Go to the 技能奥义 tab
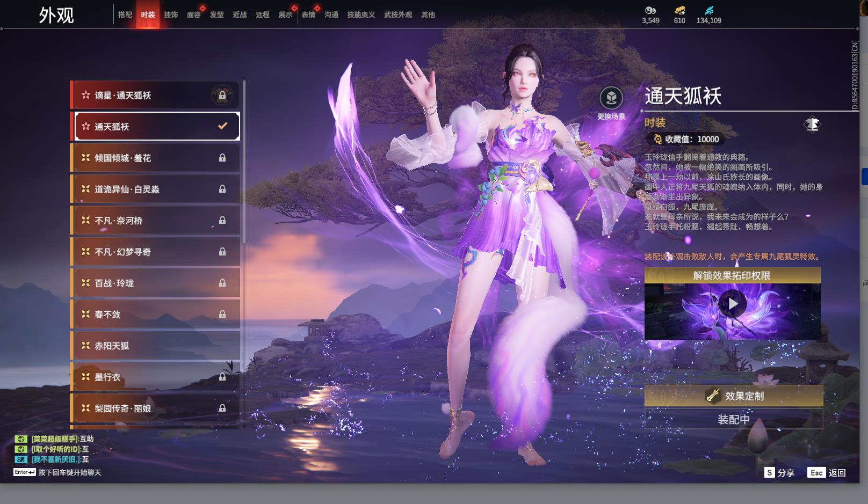Viewport: 868px width, 504px height. click(x=361, y=15)
